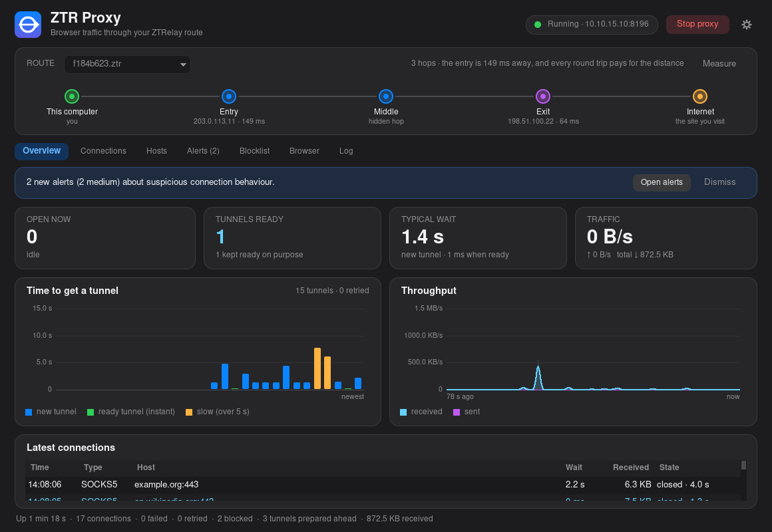
Task: Click the green running status indicator
Action: (x=538, y=25)
